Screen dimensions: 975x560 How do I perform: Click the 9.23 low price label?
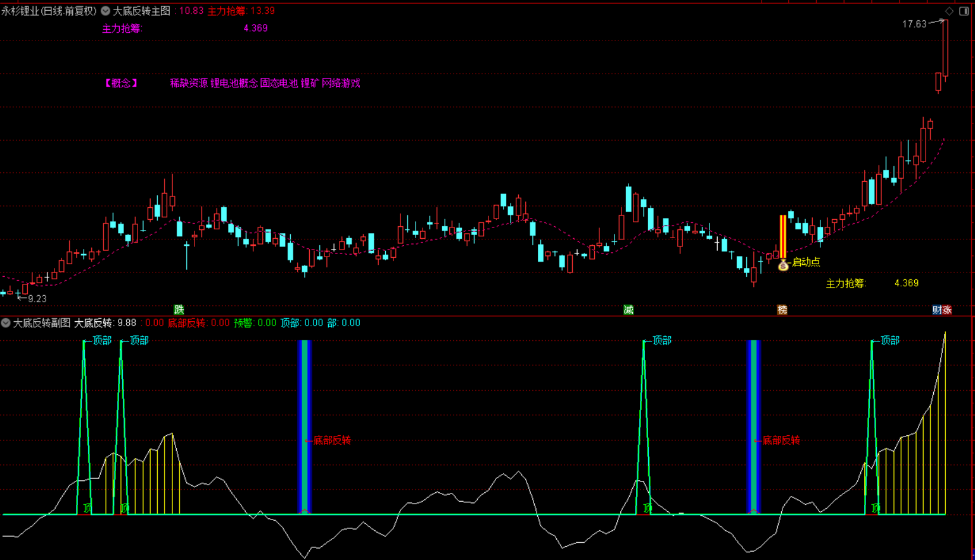click(x=37, y=299)
